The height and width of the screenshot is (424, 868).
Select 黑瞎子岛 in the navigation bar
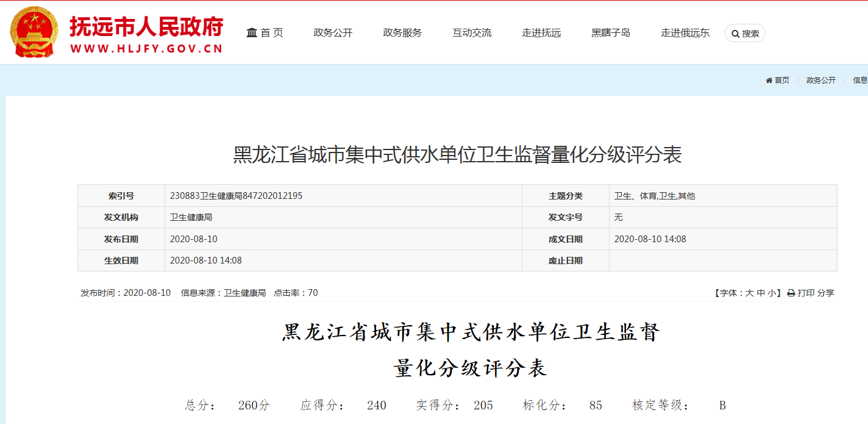611,33
